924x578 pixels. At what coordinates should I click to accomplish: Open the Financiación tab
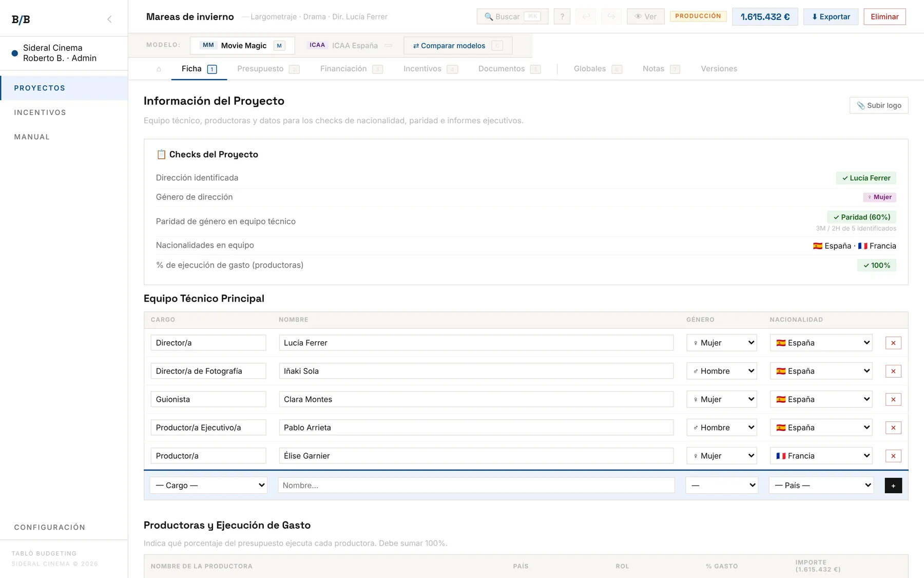pos(351,69)
